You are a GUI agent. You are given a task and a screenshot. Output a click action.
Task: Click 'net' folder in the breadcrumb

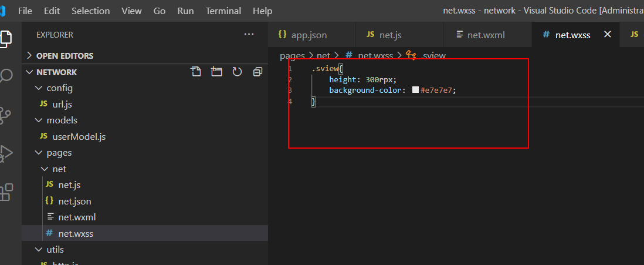pyautogui.click(x=323, y=55)
